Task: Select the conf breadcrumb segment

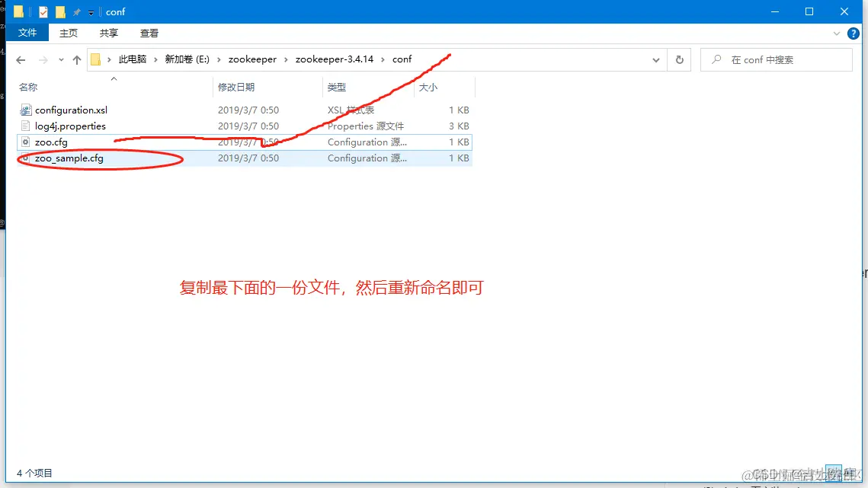Action: 402,59
